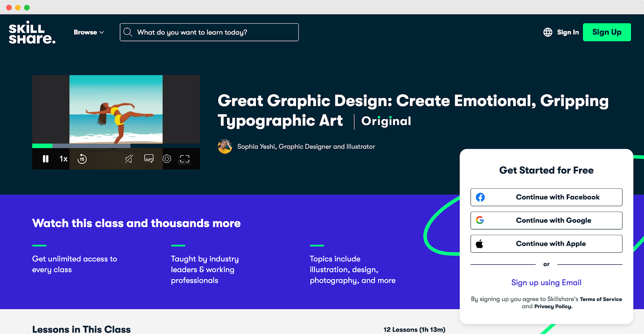Open video settings gear
The height and width of the screenshot is (334, 644).
pos(167,159)
